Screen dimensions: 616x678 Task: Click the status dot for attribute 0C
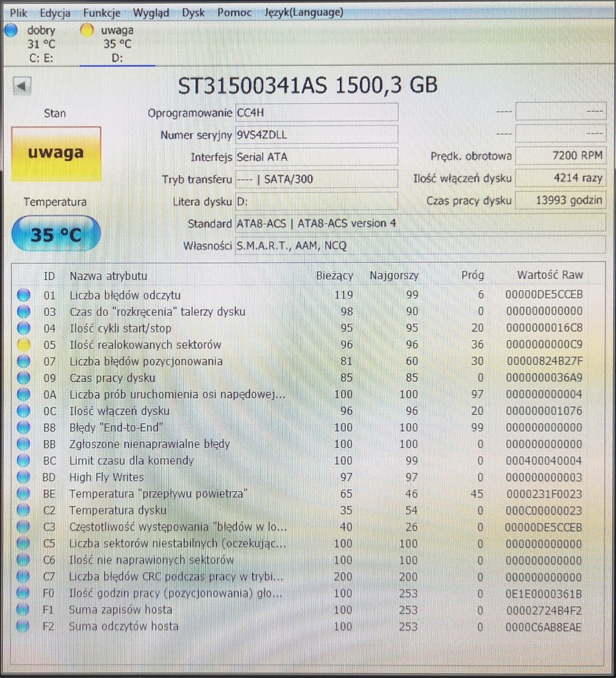(x=24, y=411)
